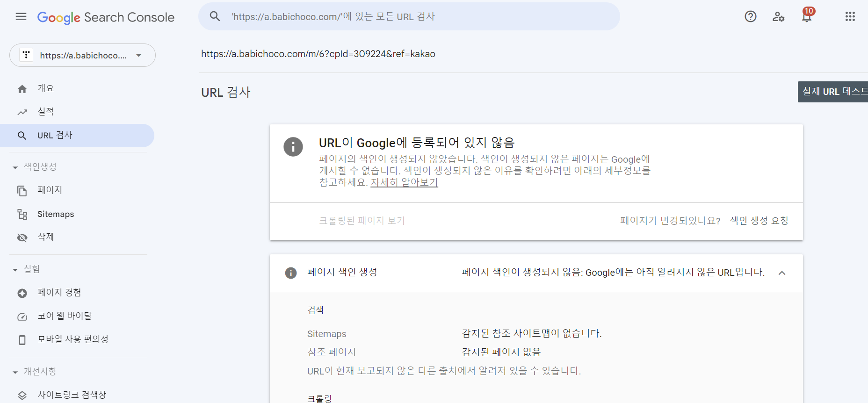The image size is (868, 403).
Task: Open users and permissions settings icon
Action: point(778,17)
